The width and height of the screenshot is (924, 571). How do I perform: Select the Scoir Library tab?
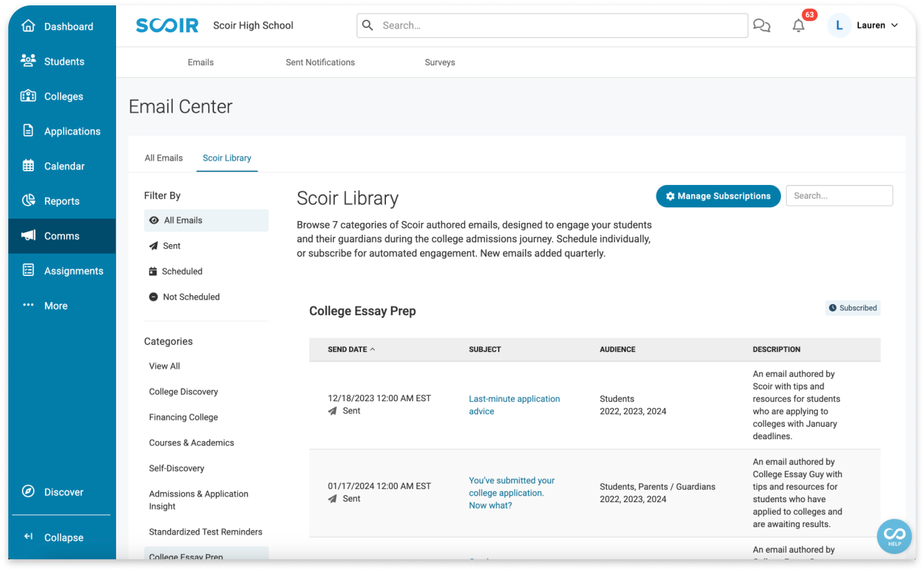[227, 158]
